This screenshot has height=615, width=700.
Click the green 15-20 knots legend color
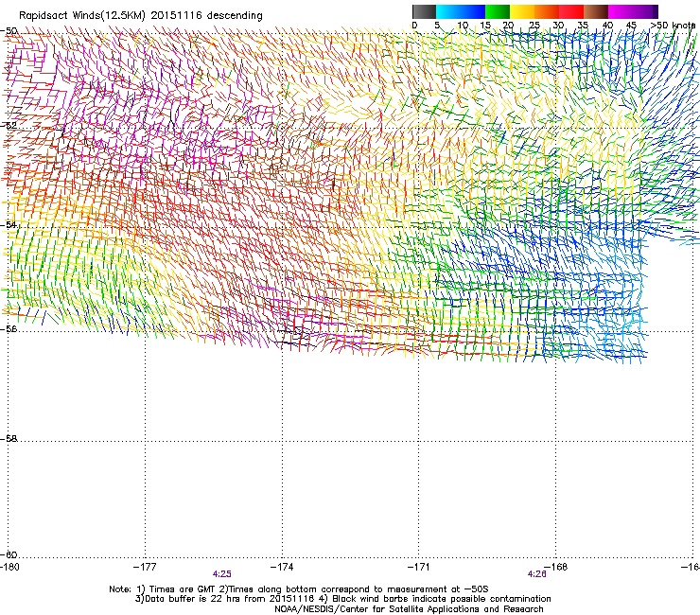(498, 11)
